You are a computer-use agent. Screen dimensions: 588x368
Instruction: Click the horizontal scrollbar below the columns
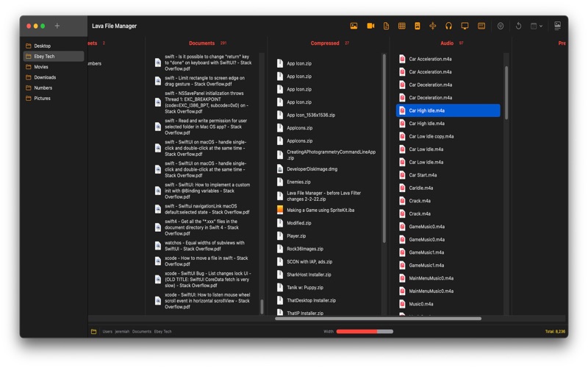pos(378,319)
